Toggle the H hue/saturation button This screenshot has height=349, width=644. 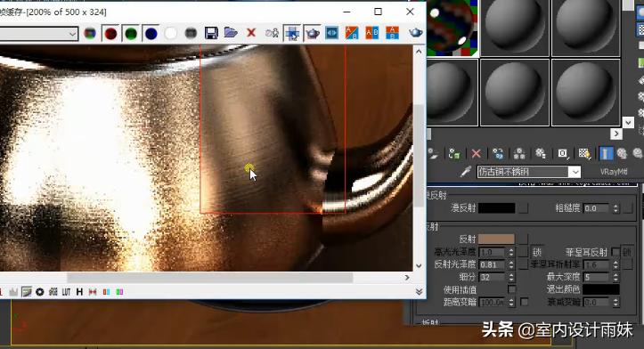pyautogui.click(x=79, y=292)
